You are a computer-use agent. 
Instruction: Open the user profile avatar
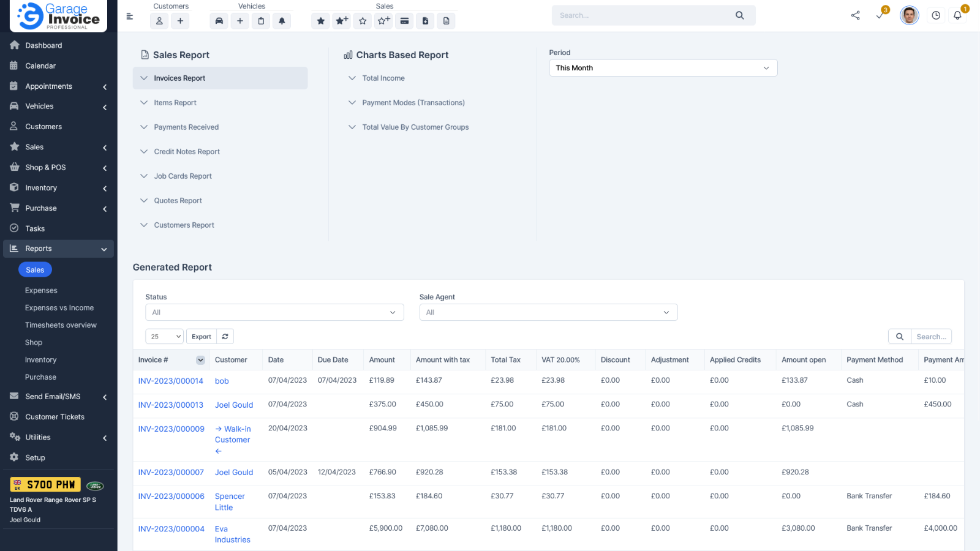tap(909, 16)
